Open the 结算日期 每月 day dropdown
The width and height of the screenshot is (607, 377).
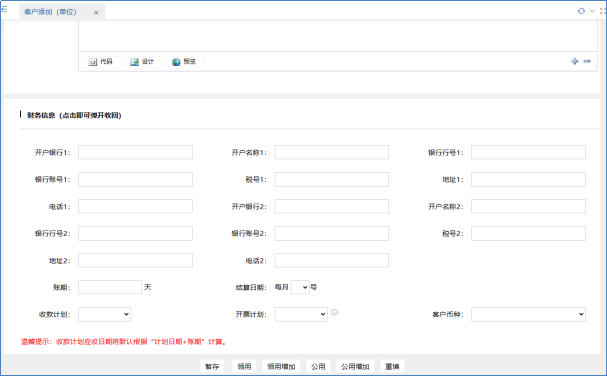[x=300, y=287]
